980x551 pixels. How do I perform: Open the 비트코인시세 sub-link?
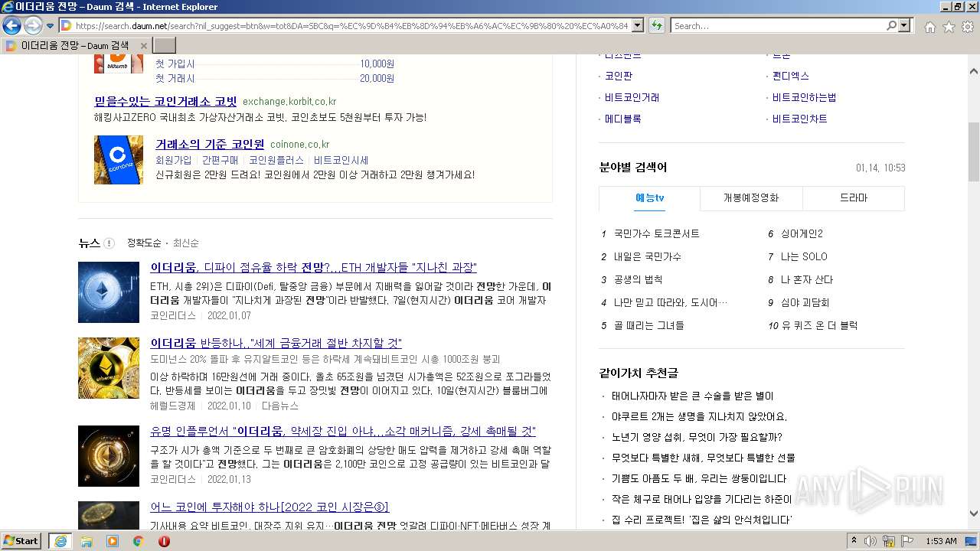coord(341,160)
